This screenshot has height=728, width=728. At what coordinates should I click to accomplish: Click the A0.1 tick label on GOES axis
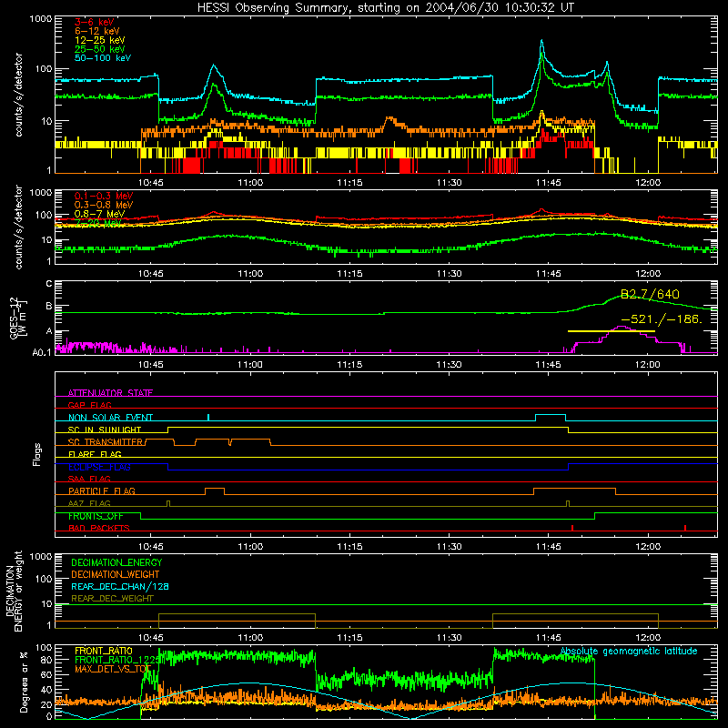(x=42, y=353)
